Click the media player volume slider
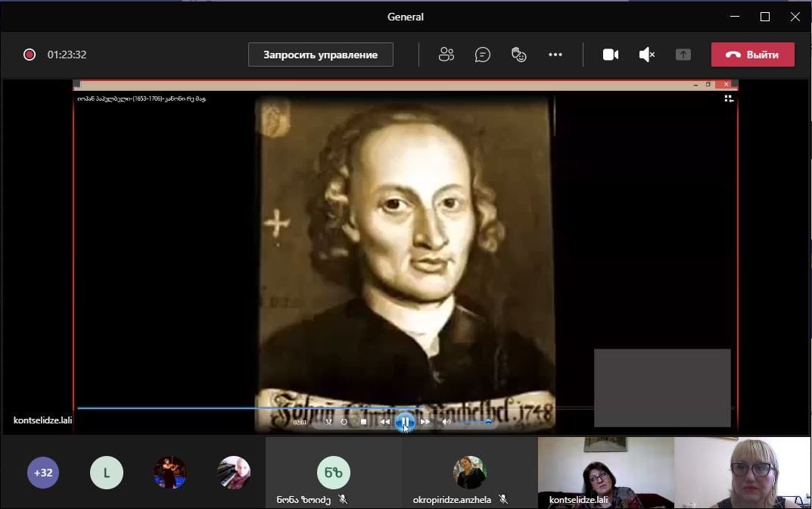Screen dimensions: 812x509 tap(474, 422)
